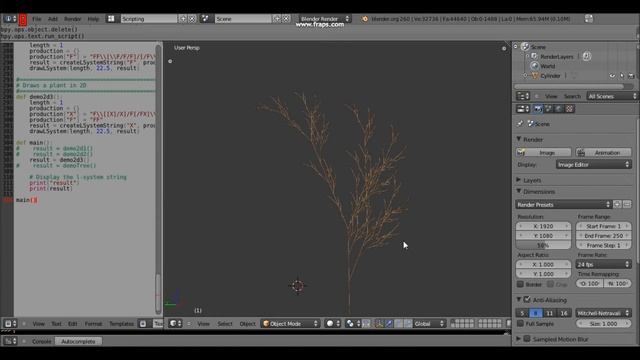Image resolution: width=640 pixels, height=360 pixels.
Task: Toggle Cylinder visibility eye in outliner
Action: (x=612, y=76)
